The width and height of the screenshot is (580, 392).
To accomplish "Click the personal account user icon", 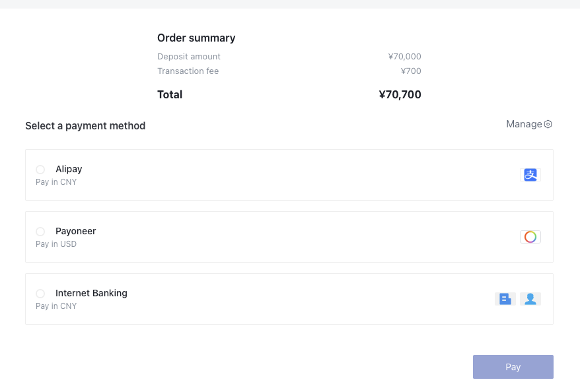I will tap(530, 299).
